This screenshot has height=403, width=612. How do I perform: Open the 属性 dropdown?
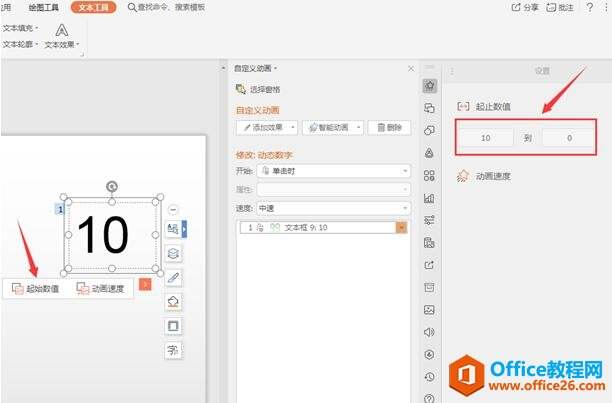click(333, 190)
